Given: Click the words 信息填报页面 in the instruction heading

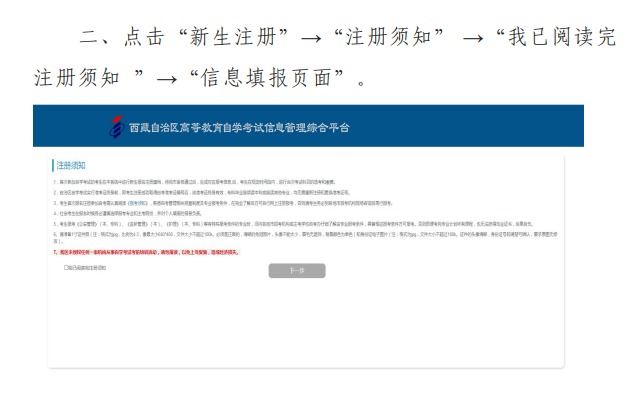Looking at the screenshot, I should click(x=267, y=78).
